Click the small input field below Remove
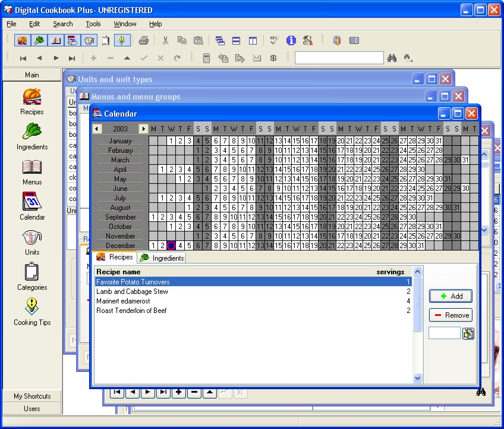Image resolution: width=504 pixels, height=429 pixels. click(x=445, y=333)
